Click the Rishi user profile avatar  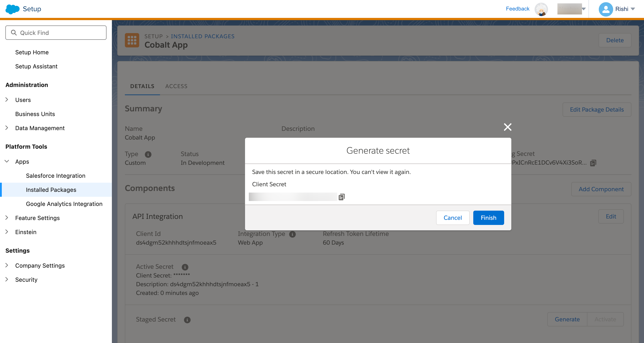pos(605,9)
